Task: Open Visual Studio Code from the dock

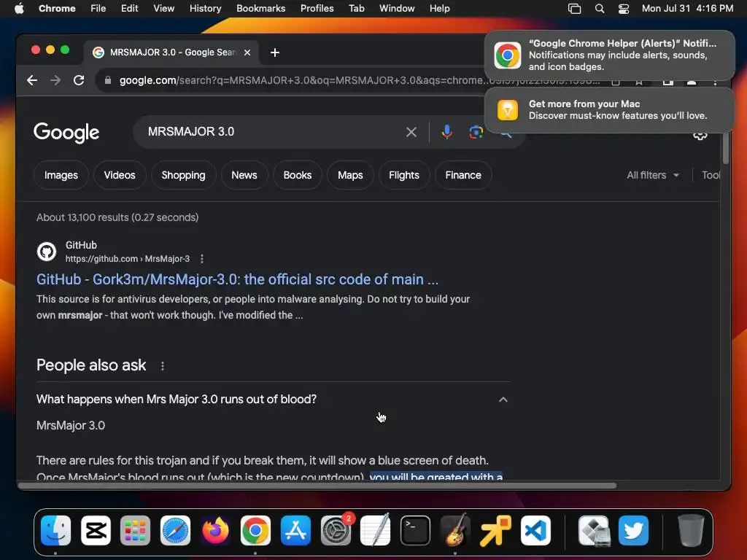Action: pyautogui.click(x=535, y=530)
